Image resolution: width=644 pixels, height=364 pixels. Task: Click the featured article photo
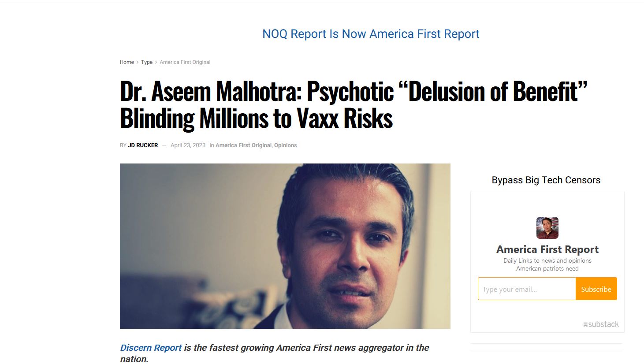(x=285, y=246)
